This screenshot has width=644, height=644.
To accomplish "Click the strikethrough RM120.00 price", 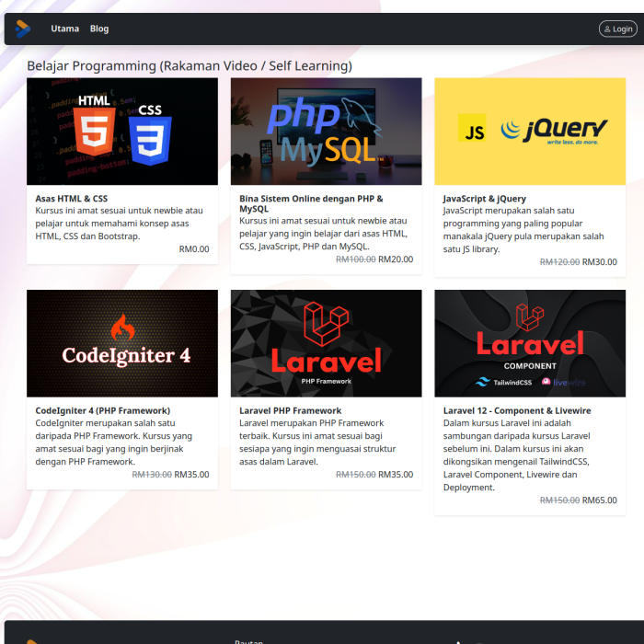I will 559,261.
